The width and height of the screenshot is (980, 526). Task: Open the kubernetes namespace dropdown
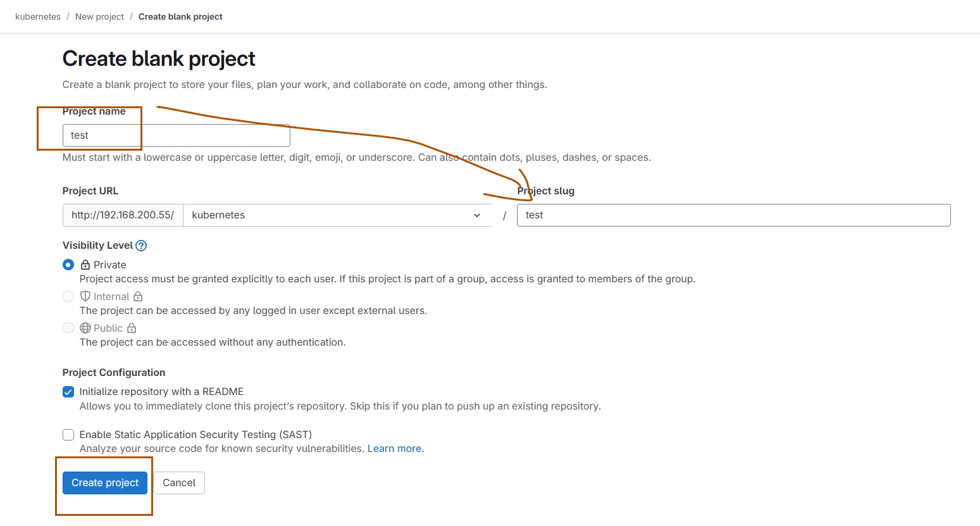(x=337, y=215)
